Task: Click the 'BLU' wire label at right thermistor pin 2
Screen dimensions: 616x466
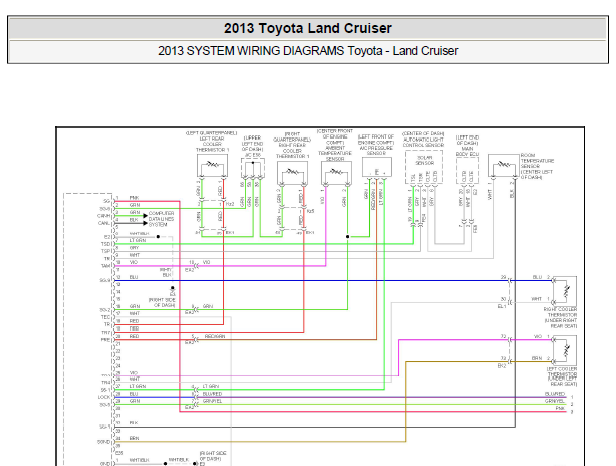Action: (x=537, y=277)
